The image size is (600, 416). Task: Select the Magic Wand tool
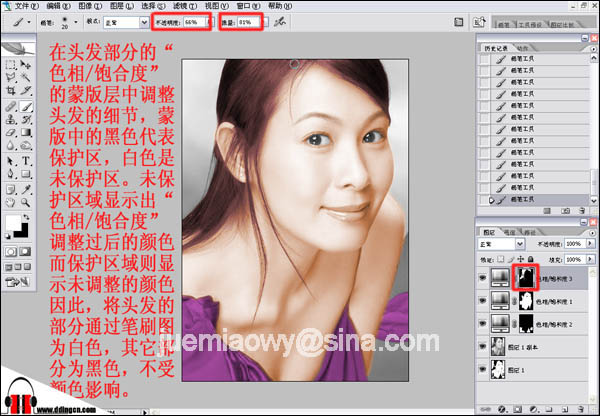[x=26, y=78]
